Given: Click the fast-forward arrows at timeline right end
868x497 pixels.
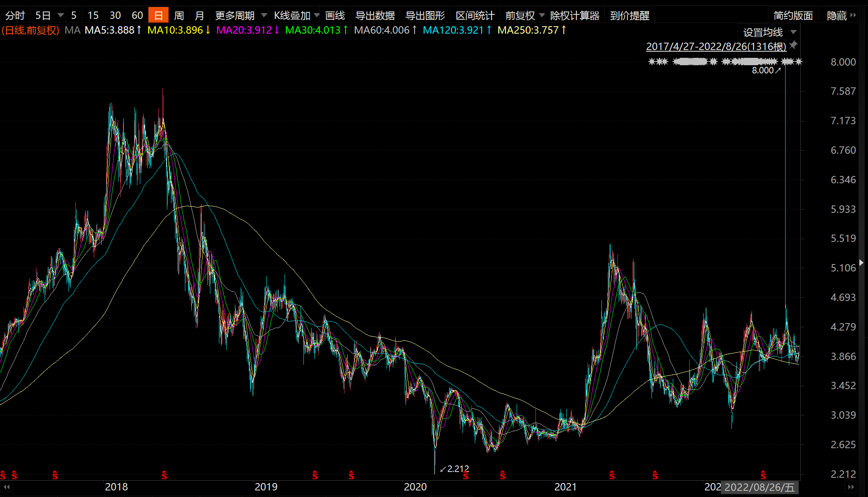Looking at the screenshot, I should (x=851, y=487).
